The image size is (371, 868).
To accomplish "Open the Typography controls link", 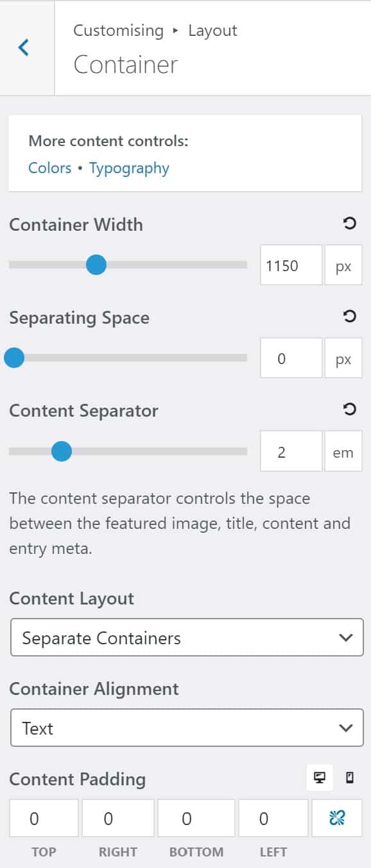I will 129,167.
